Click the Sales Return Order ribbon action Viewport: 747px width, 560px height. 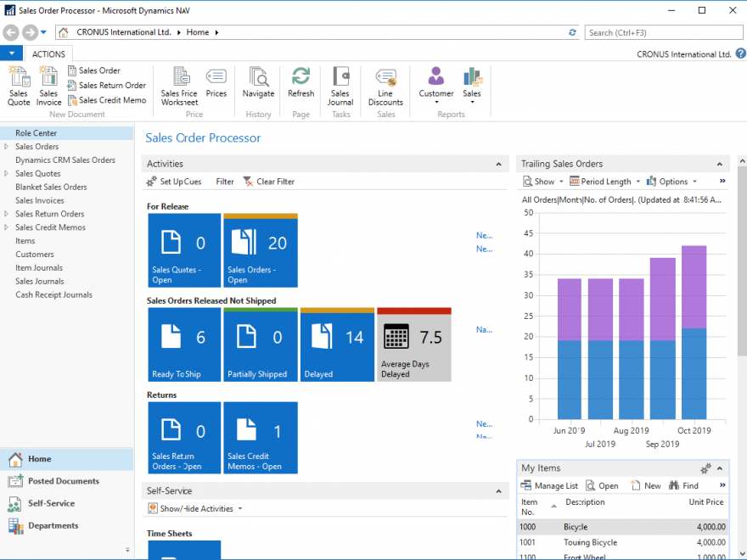click(x=107, y=85)
